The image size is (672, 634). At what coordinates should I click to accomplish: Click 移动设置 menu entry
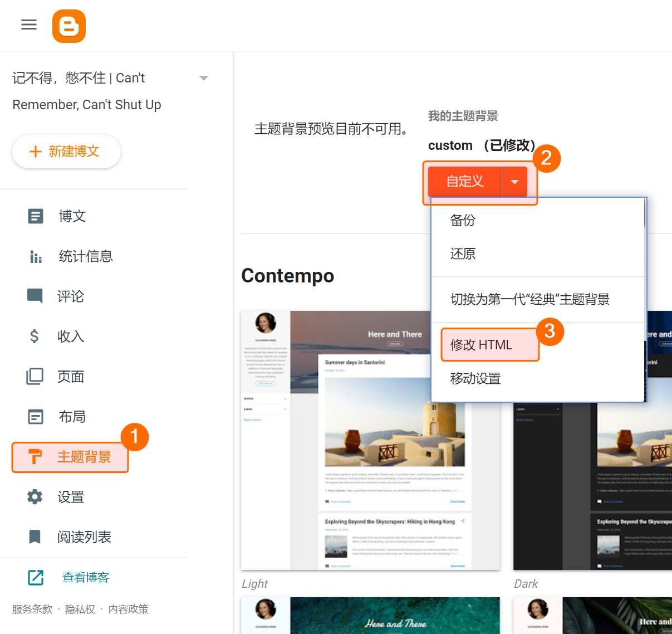click(475, 379)
